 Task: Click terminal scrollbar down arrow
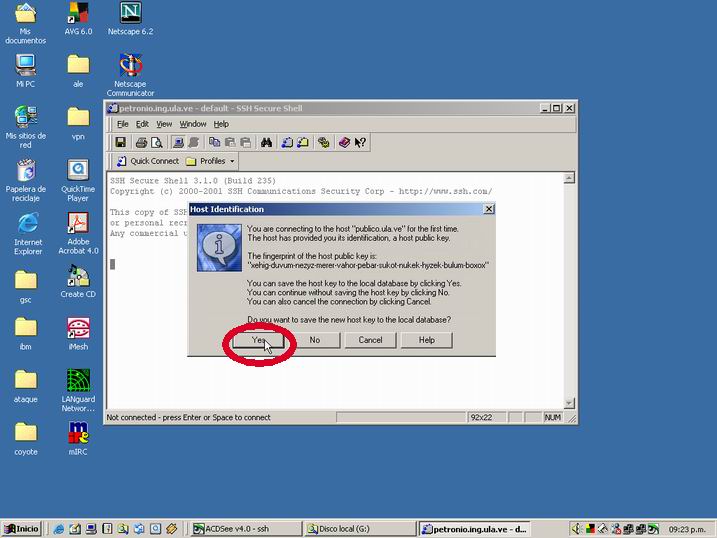point(569,403)
